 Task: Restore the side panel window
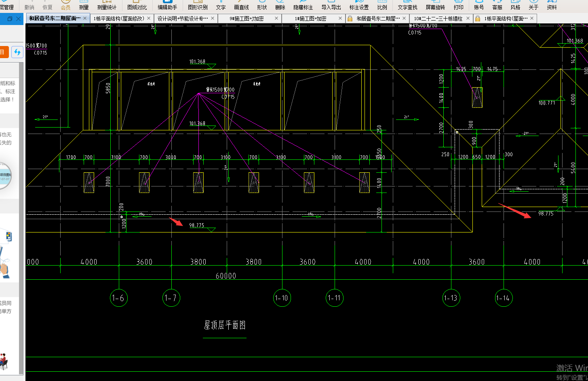click(x=10, y=19)
